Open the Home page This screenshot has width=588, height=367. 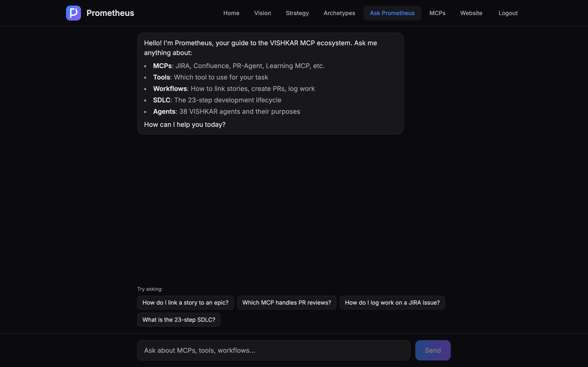pyautogui.click(x=231, y=13)
